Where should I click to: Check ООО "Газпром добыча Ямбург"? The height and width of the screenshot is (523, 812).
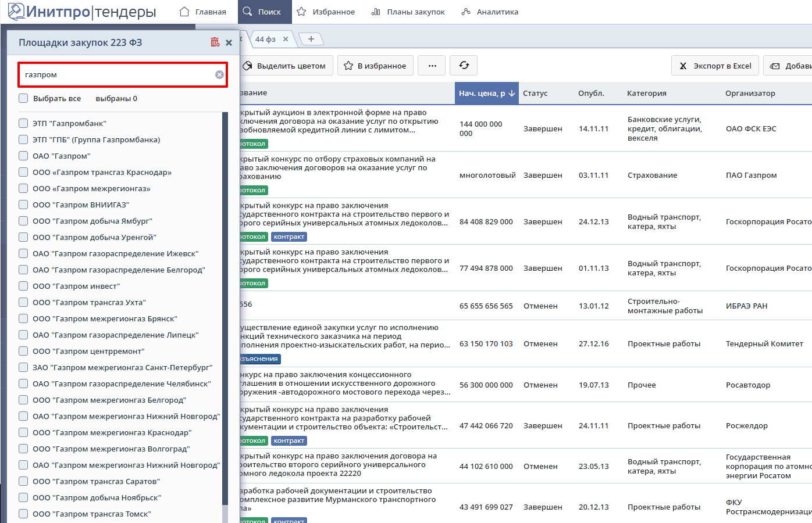(x=23, y=221)
